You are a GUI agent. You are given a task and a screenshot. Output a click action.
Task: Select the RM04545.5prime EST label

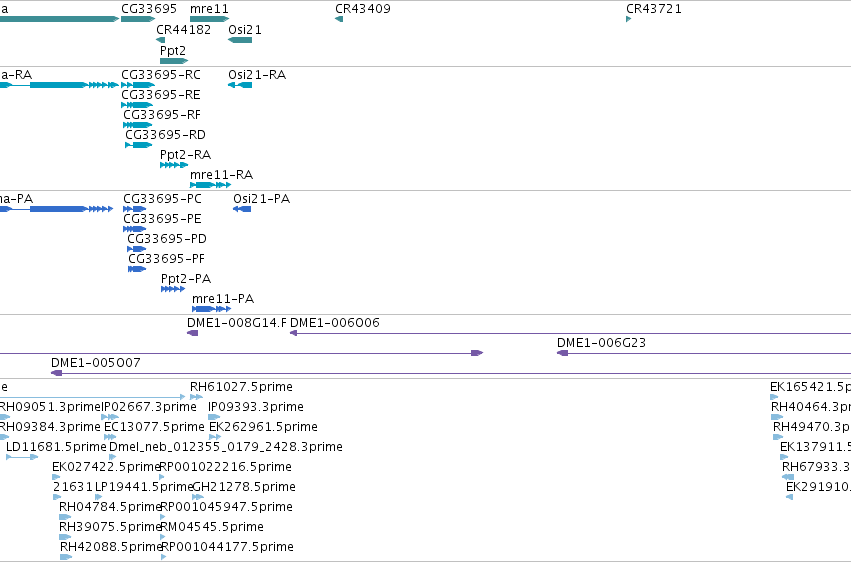click(212, 527)
